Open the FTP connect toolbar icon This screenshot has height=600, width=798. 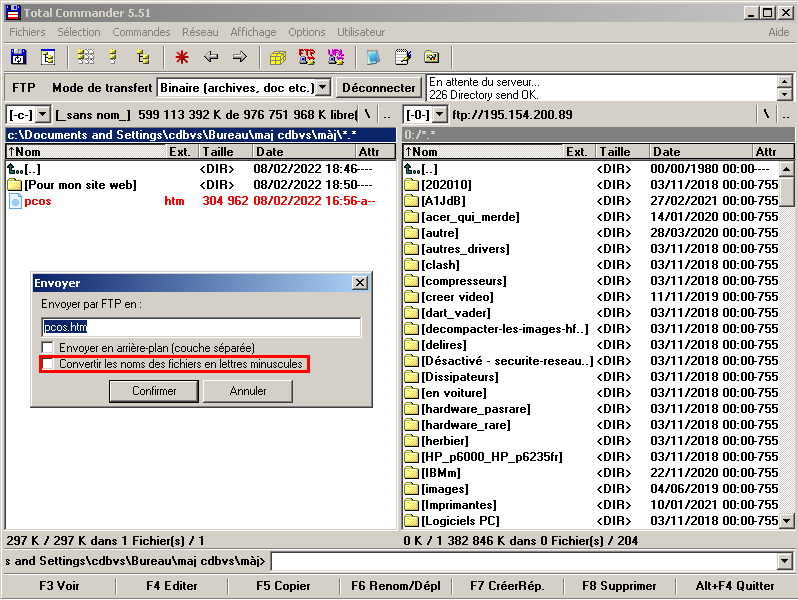(306, 57)
